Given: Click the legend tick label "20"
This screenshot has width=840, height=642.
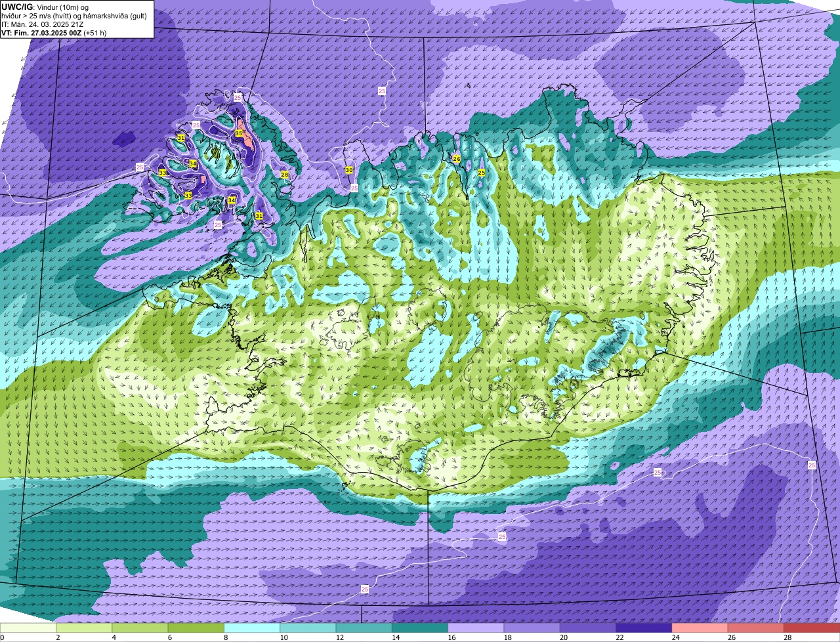Looking at the screenshot, I should pos(563,637).
